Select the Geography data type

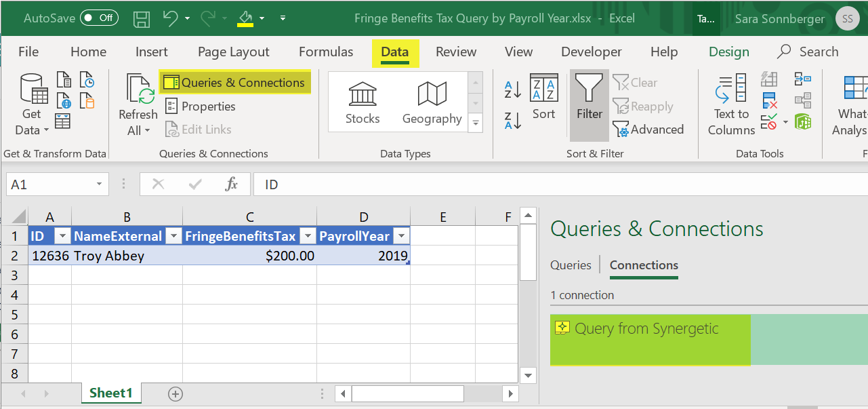pyautogui.click(x=432, y=102)
